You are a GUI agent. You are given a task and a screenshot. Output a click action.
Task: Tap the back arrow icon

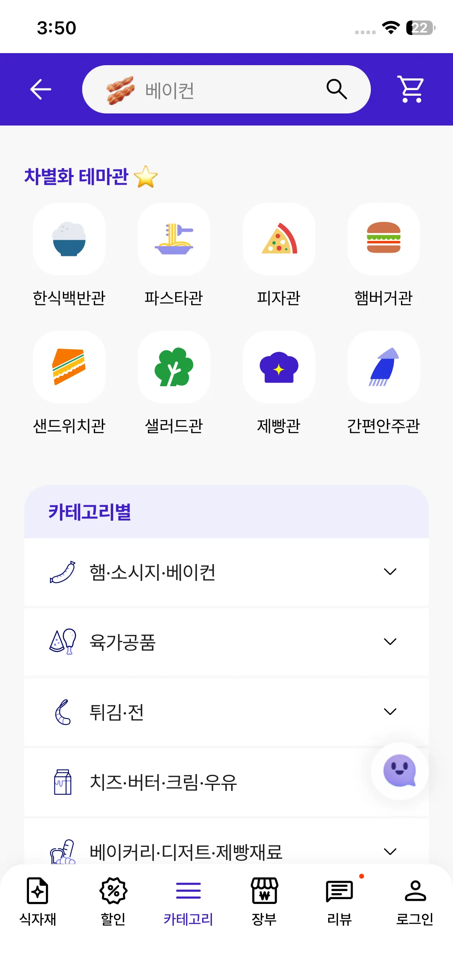[x=41, y=89]
